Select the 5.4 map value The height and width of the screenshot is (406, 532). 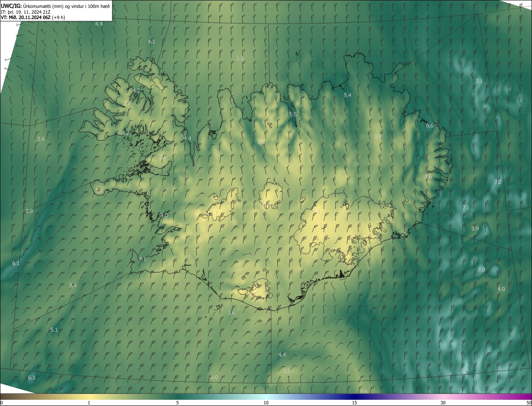(347, 95)
